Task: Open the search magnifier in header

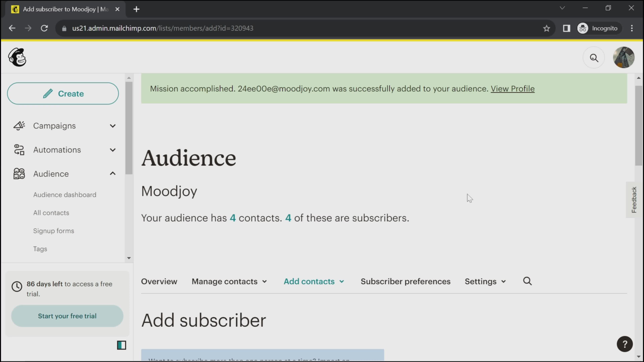Action: coord(594,58)
